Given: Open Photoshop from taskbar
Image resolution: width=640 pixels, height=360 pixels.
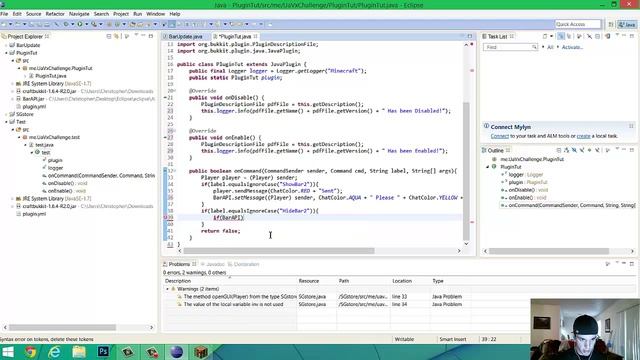Looking at the screenshot, I should [103, 352].
